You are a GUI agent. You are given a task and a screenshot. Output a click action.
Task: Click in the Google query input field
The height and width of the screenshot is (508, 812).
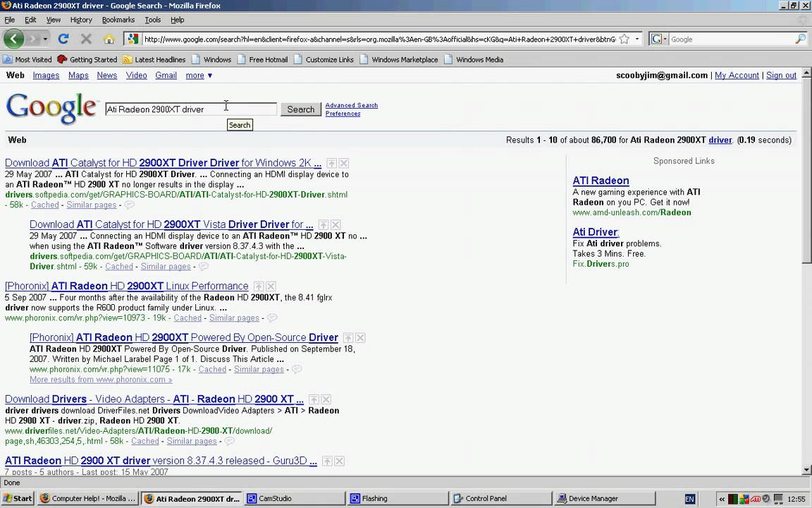pyautogui.click(x=191, y=109)
